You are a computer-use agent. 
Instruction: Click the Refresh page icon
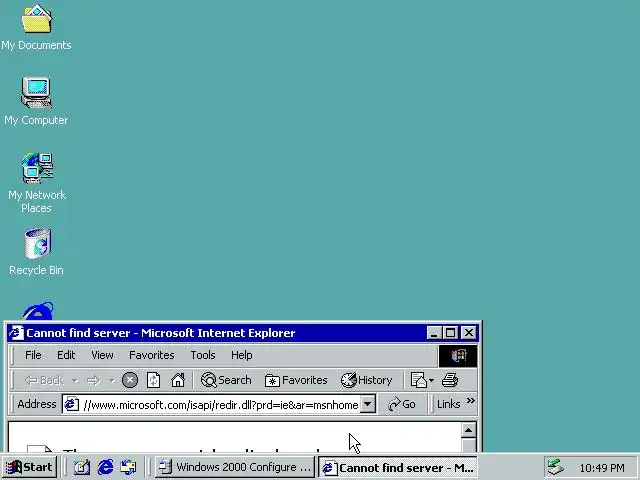pyautogui.click(x=153, y=380)
